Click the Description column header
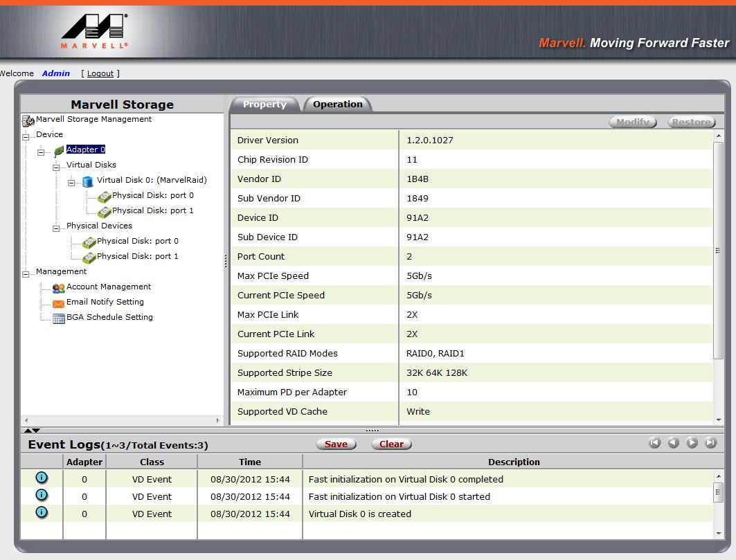 [x=514, y=462]
